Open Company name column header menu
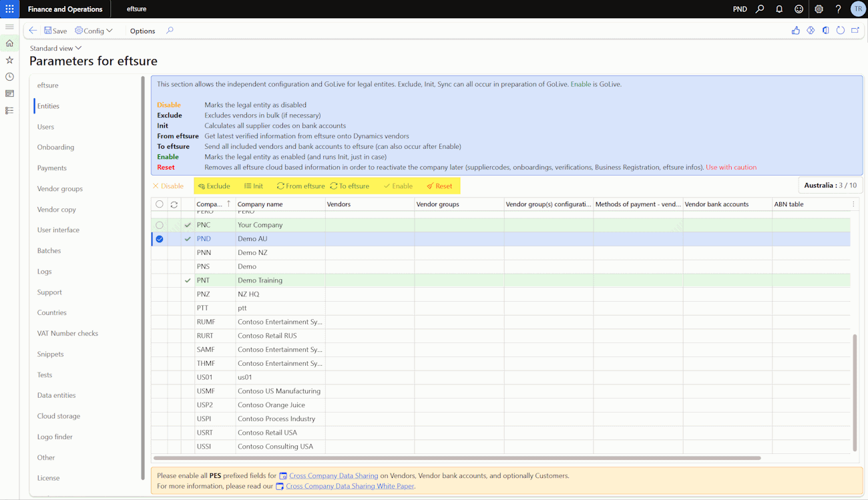Screen dimensions: 868x500 [280, 204]
